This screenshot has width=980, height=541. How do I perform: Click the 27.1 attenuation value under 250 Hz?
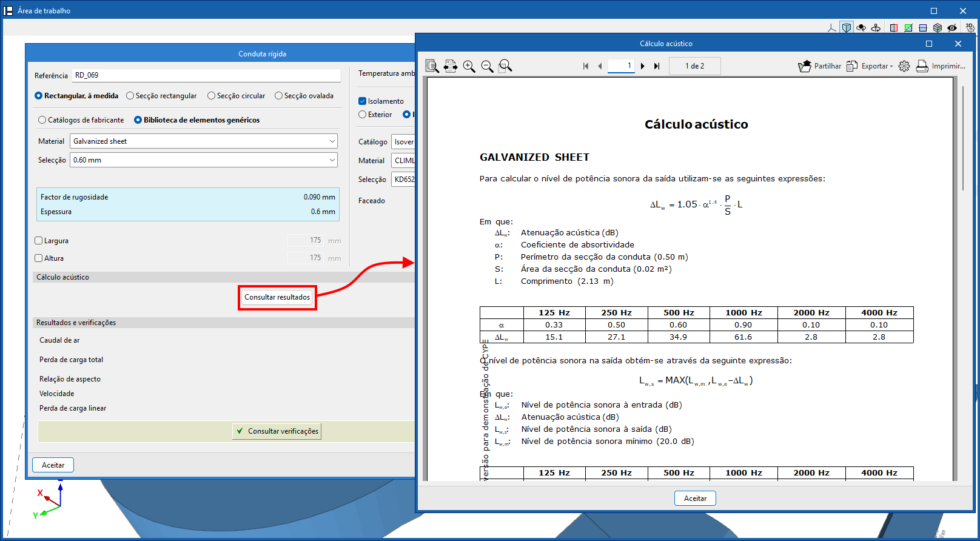[617, 337]
